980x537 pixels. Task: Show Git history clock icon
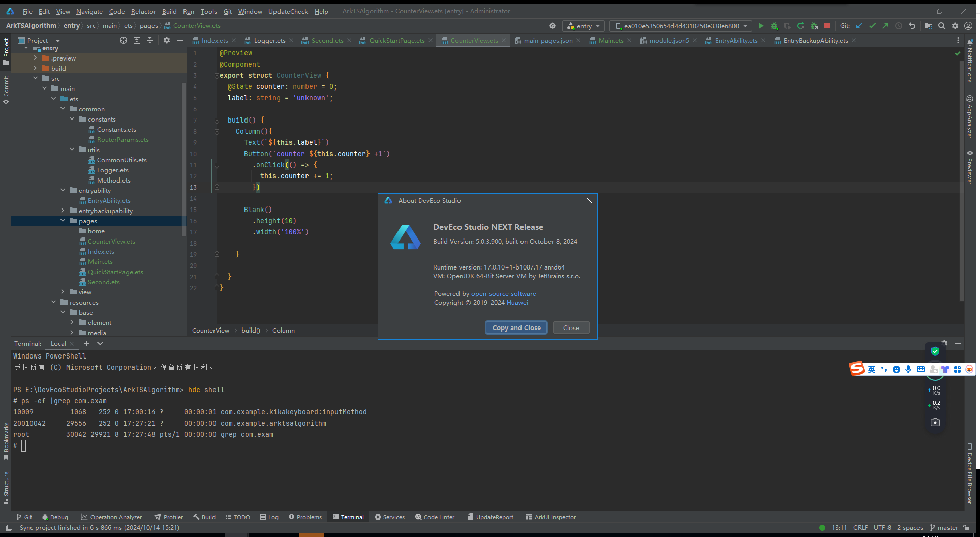[x=899, y=26]
